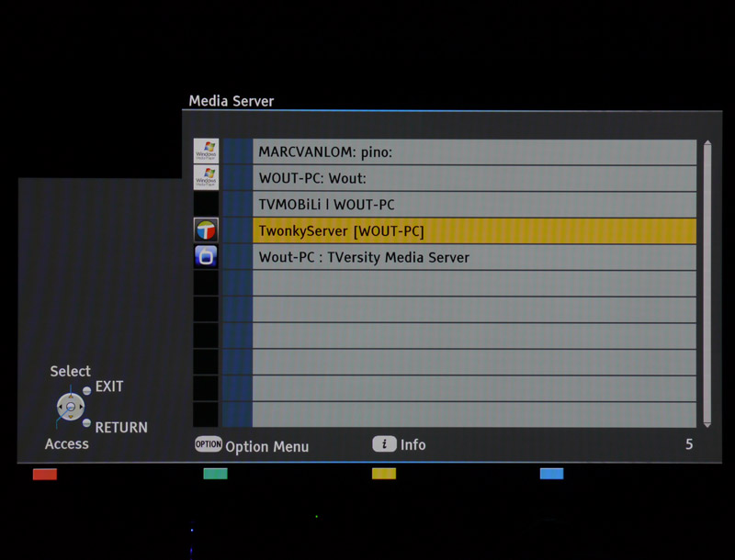
Task: Click the Media Server title
Action: [232, 101]
